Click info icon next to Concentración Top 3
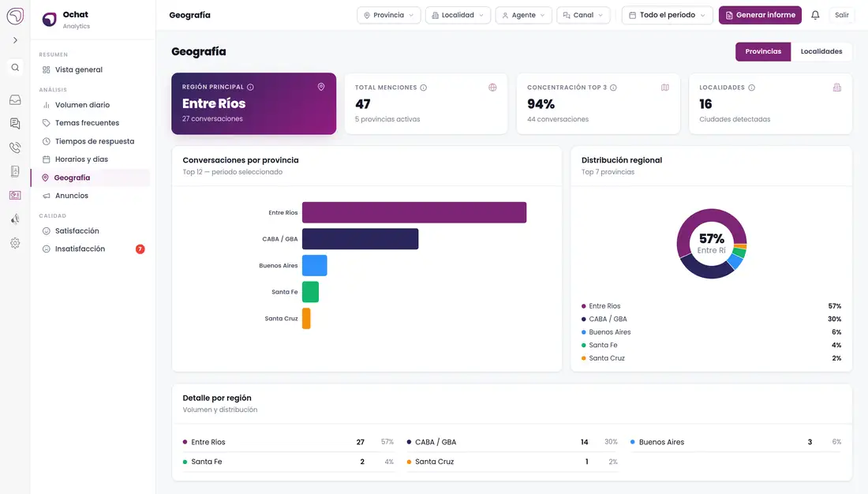 613,88
